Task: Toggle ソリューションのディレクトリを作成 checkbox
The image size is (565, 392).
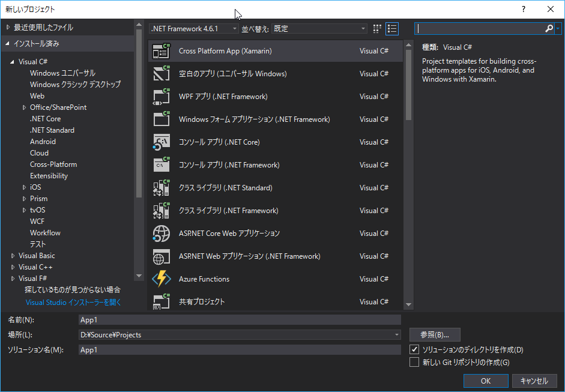Action: 414,349
